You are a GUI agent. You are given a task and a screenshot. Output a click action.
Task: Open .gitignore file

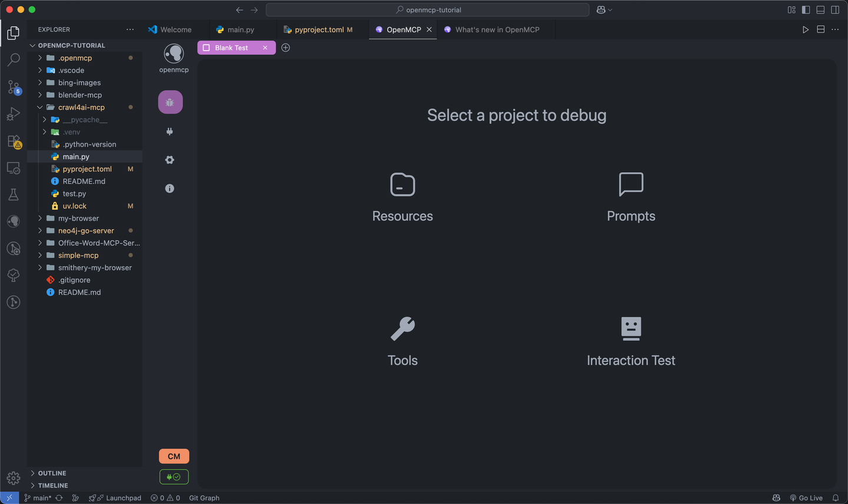coord(85,280)
